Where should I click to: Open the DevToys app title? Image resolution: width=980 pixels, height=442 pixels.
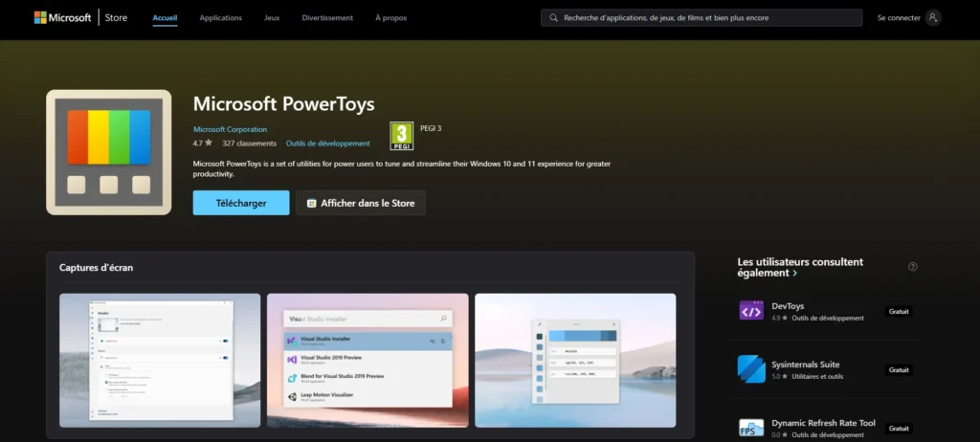tap(789, 306)
